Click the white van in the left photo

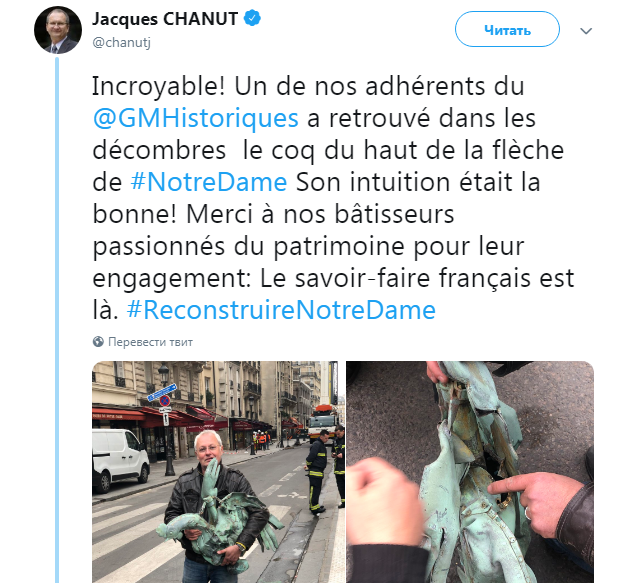121,459
